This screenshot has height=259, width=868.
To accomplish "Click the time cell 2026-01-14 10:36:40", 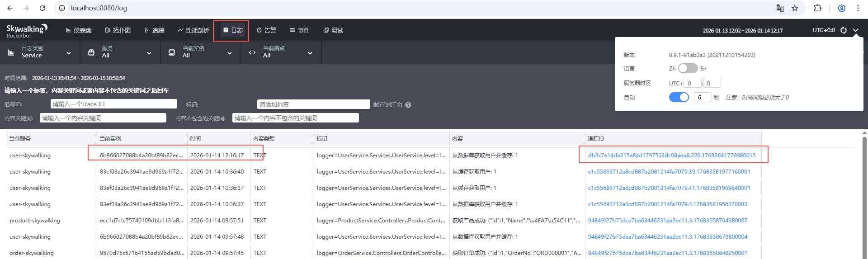I will coord(217,171).
